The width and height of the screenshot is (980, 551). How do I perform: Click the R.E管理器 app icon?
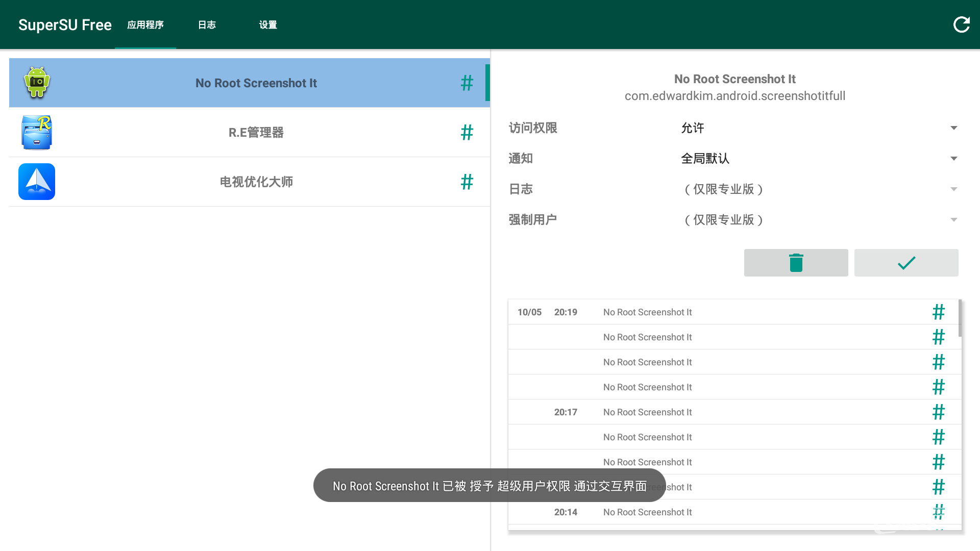[x=37, y=132]
